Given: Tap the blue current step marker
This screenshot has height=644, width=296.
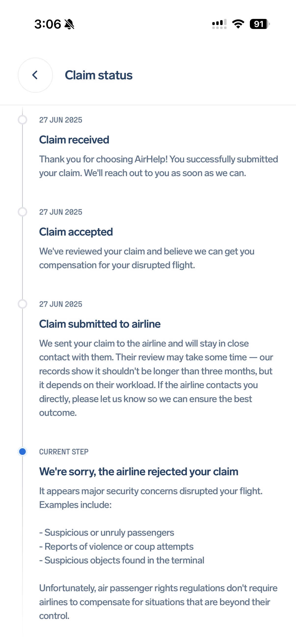Looking at the screenshot, I should tap(23, 451).
